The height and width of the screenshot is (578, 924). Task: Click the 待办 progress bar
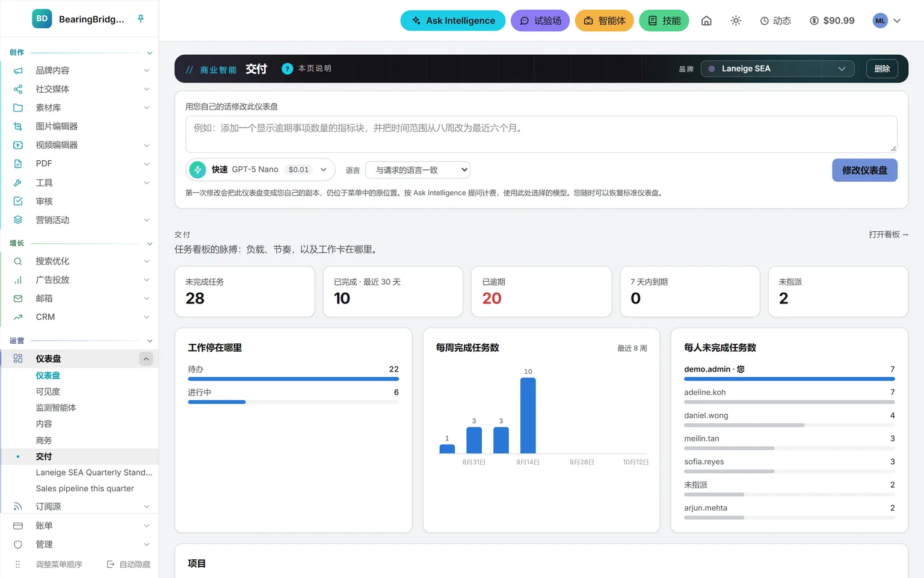(294, 379)
